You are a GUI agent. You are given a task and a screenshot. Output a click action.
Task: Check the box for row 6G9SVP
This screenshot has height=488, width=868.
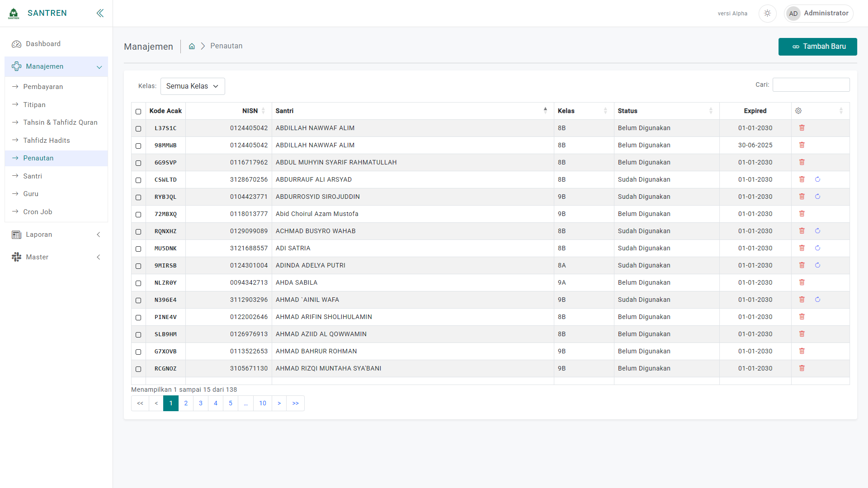point(138,163)
